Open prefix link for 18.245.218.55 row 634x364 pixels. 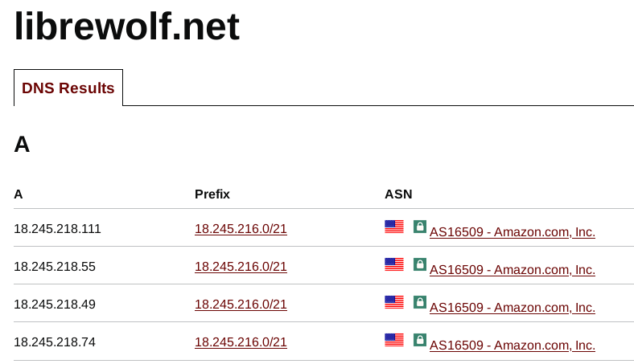click(x=241, y=267)
